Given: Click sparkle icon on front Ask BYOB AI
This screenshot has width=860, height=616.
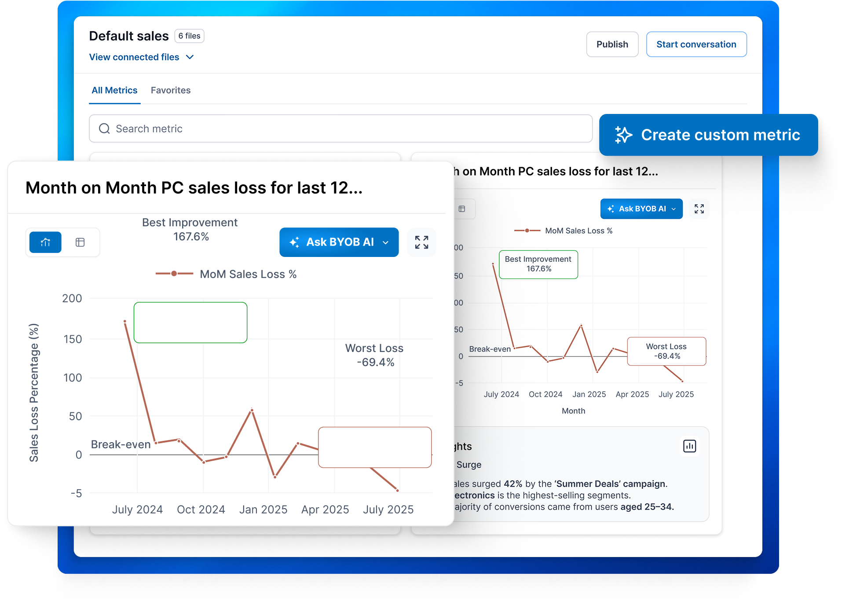Looking at the screenshot, I should pos(294,242).
